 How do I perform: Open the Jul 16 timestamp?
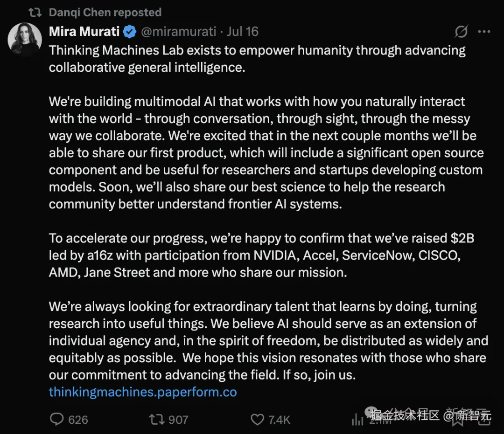(242, 31)
